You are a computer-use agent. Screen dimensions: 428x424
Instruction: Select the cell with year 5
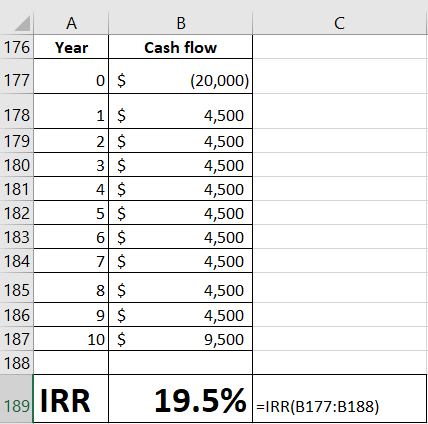(x=71, y=213)
